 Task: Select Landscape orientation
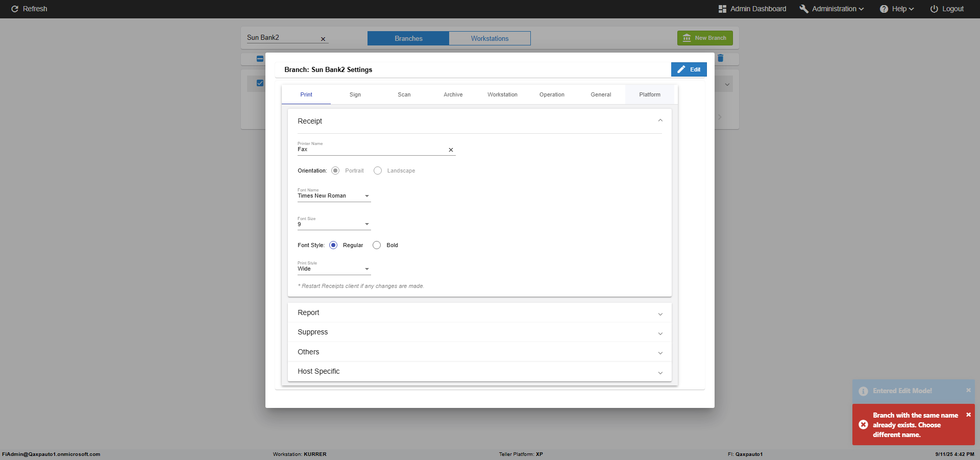pyautogui.click(x=378, y=171)
